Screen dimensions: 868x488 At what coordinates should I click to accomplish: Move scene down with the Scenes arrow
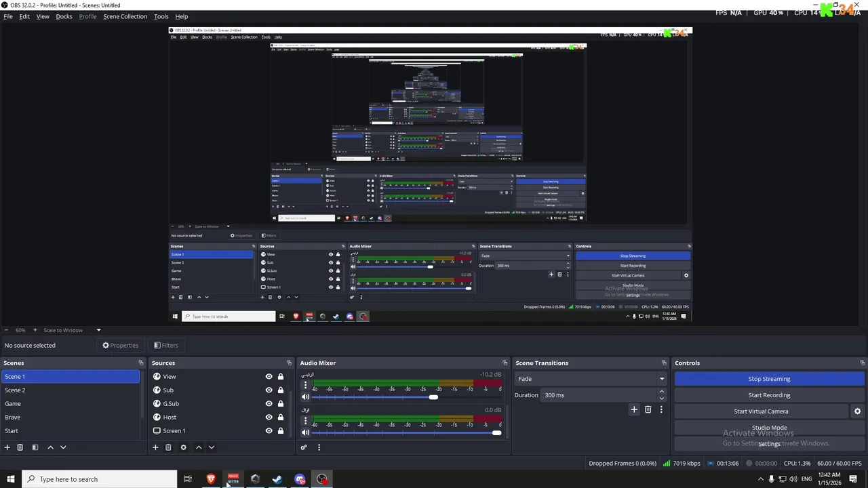pyautogui.click(x=63, y=447)
